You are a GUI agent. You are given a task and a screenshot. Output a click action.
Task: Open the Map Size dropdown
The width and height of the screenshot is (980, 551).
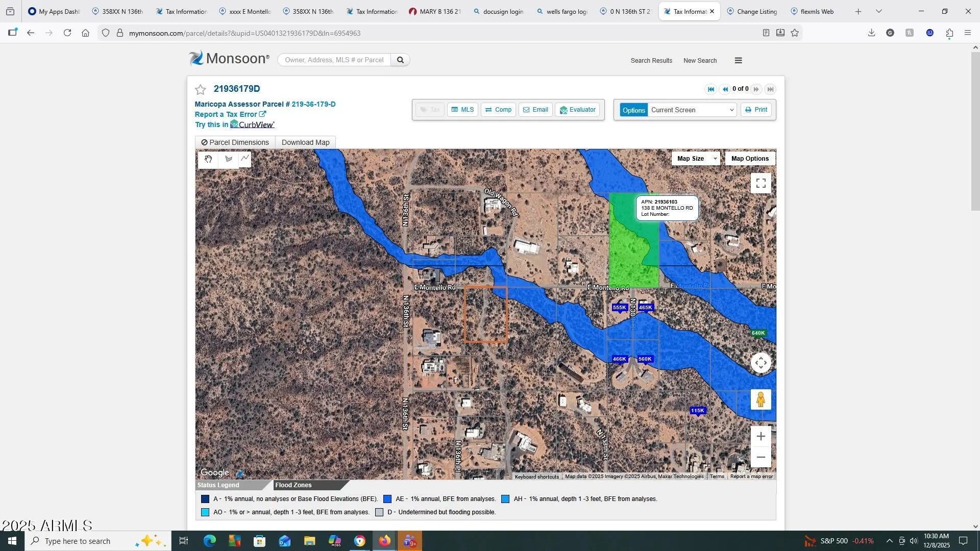click(696, 159)
